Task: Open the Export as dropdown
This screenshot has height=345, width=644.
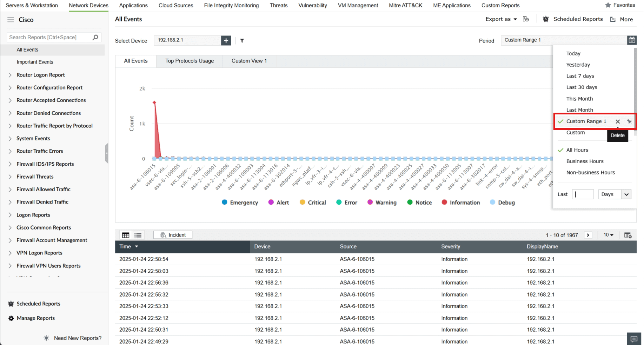Action: coord(501,19)
